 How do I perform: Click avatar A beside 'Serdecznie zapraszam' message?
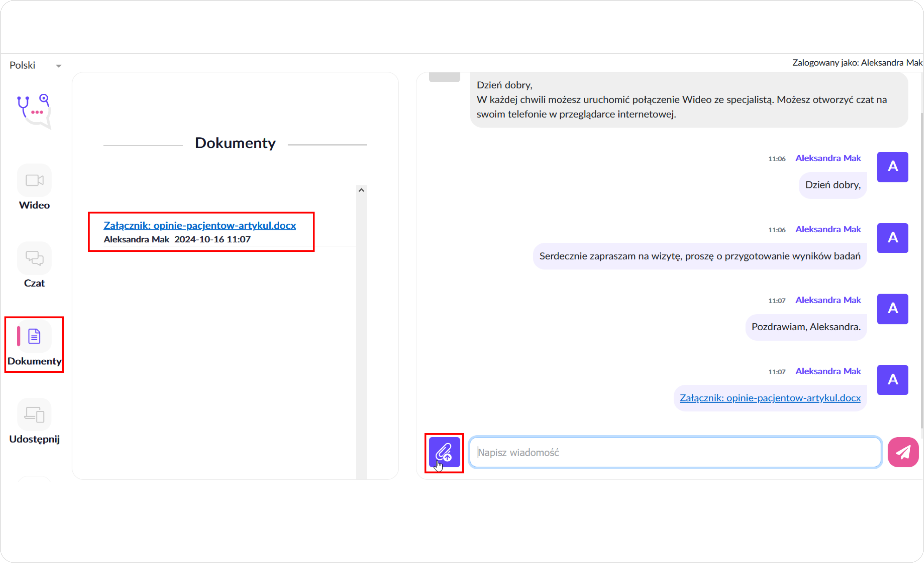pos(893,238)
